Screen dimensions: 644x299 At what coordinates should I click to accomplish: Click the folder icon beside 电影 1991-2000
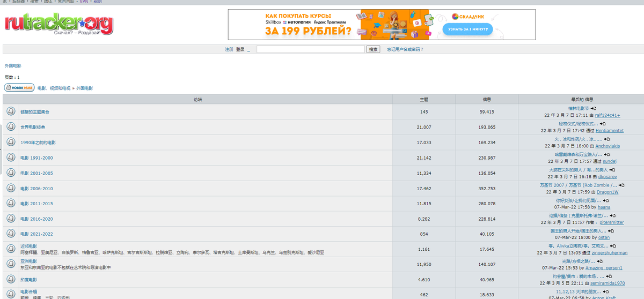[11, 158]
